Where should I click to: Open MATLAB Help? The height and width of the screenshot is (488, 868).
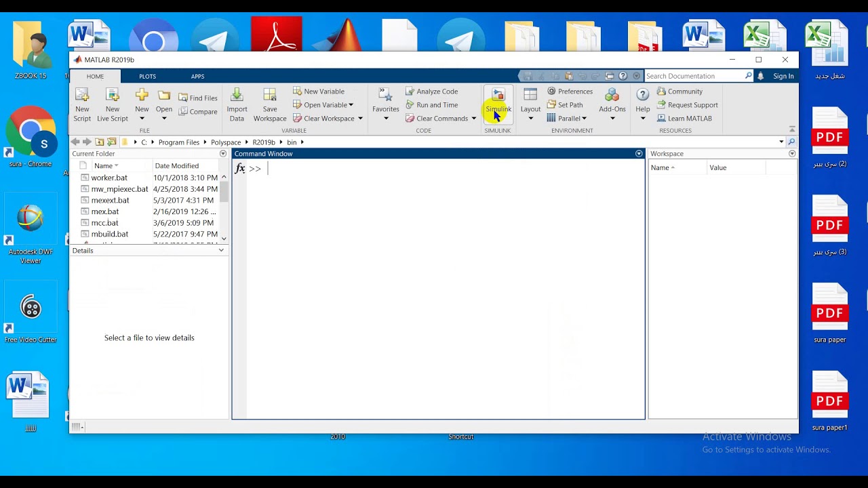tap(643, 104)
